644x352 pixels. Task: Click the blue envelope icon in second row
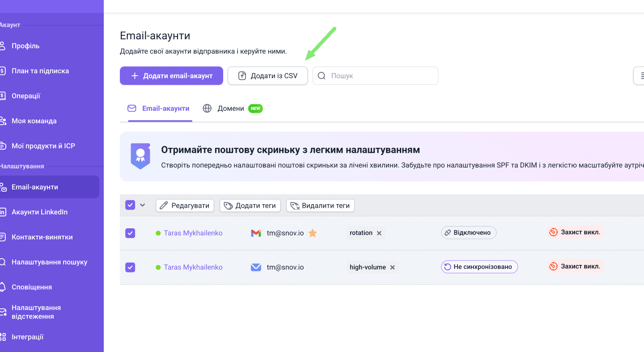pos(256,267)
